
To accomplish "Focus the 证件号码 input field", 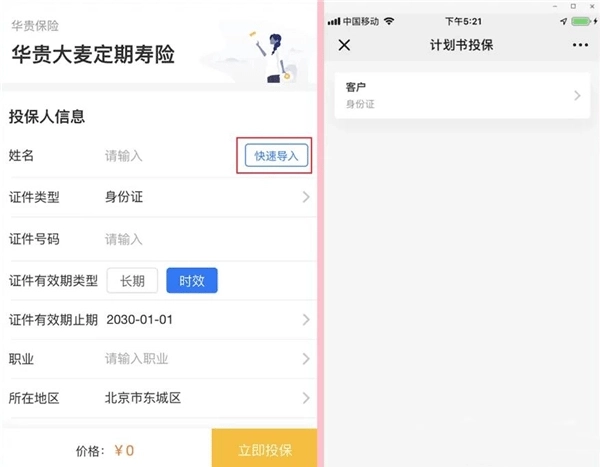I will [207, 239].
